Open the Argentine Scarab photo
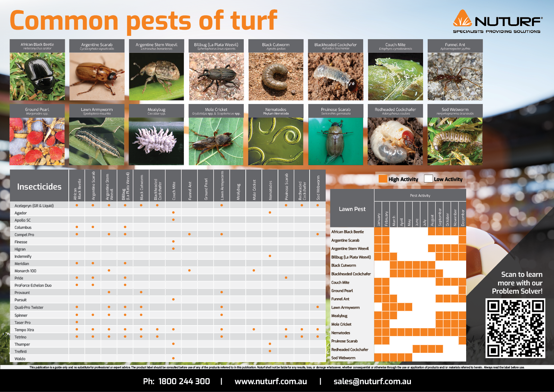 [x=97, y=76]
